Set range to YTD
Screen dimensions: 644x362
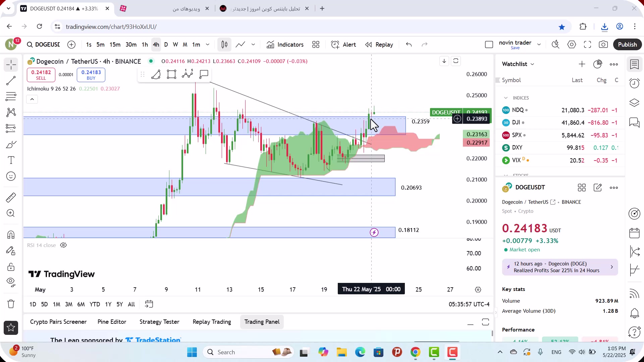tap(95, 304)
